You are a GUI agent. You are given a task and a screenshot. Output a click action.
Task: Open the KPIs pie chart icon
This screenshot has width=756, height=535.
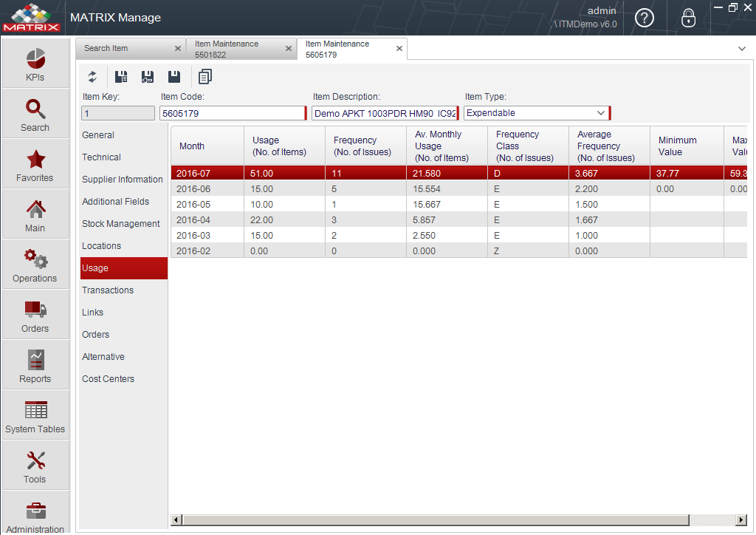pos(35,59)
